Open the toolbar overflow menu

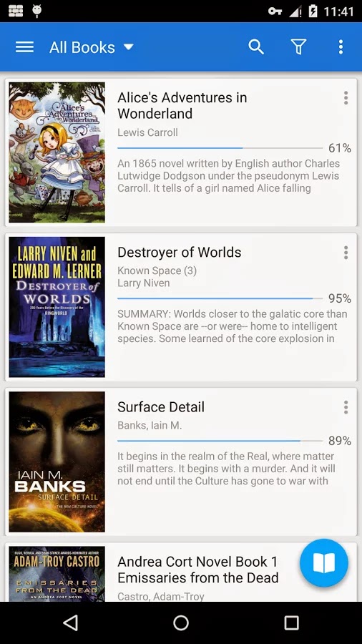point(341,47)
